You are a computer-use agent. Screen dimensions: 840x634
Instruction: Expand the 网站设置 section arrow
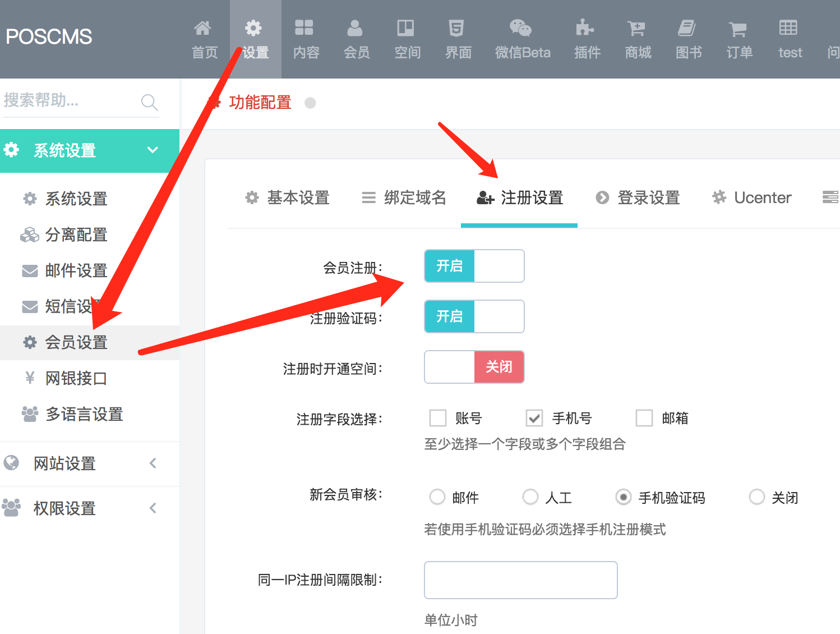click(x=153, y=463)
